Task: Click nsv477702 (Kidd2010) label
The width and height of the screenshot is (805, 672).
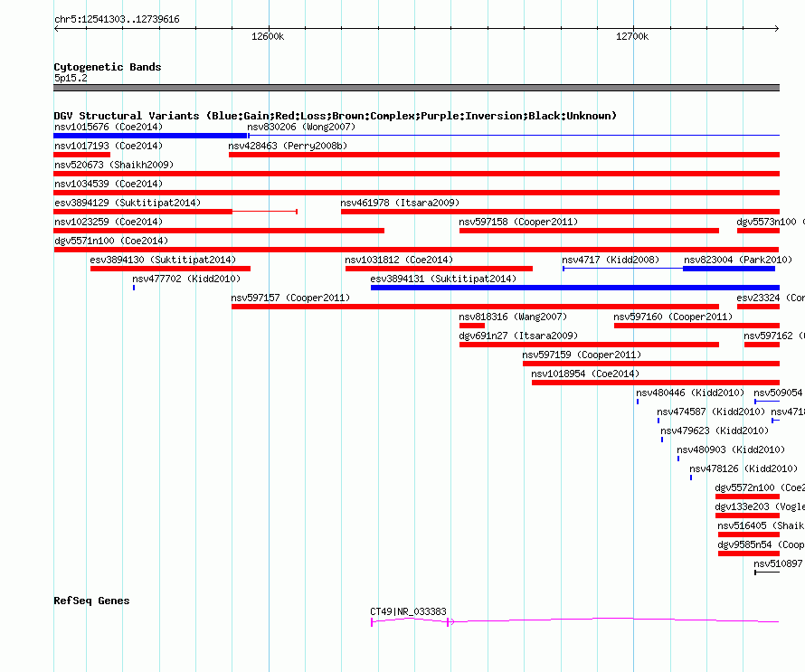Action: [186, 279]
